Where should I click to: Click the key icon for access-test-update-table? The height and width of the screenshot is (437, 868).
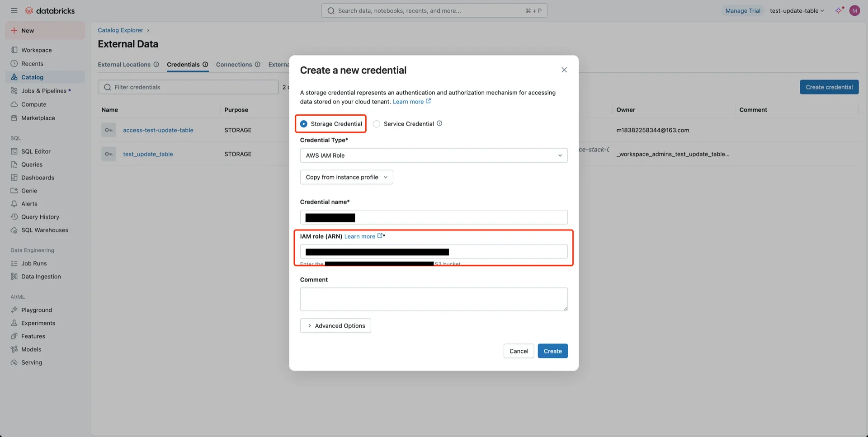[108, 130]
